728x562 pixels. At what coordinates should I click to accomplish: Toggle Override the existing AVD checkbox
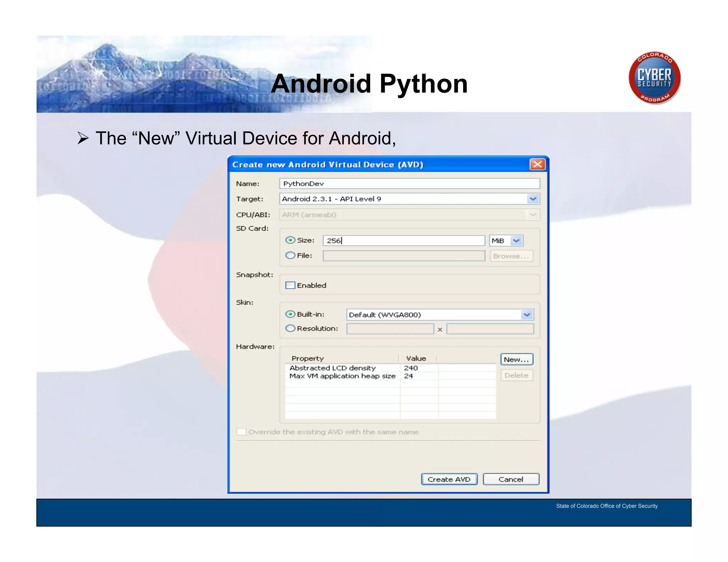point(241,432)
